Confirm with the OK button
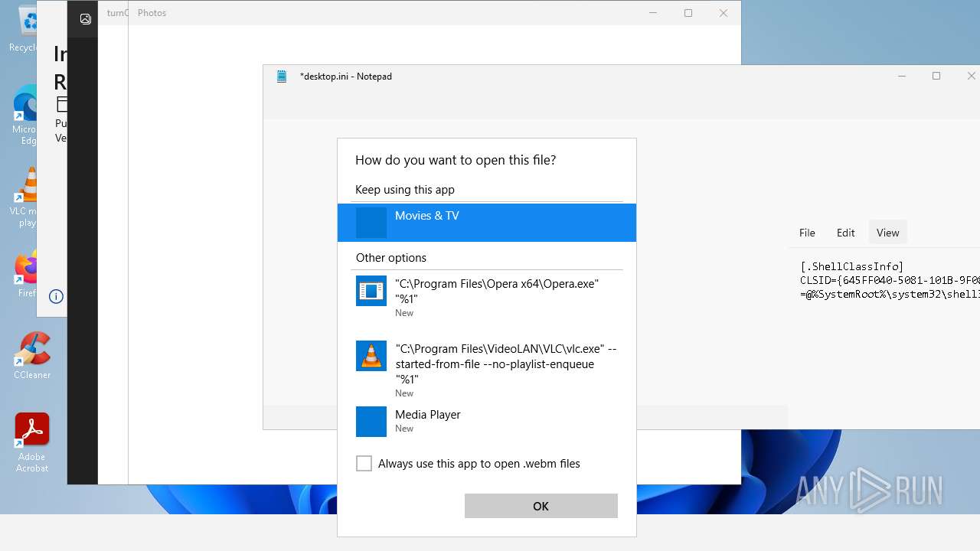Viewport: 980px width, 551px height. 541,506
